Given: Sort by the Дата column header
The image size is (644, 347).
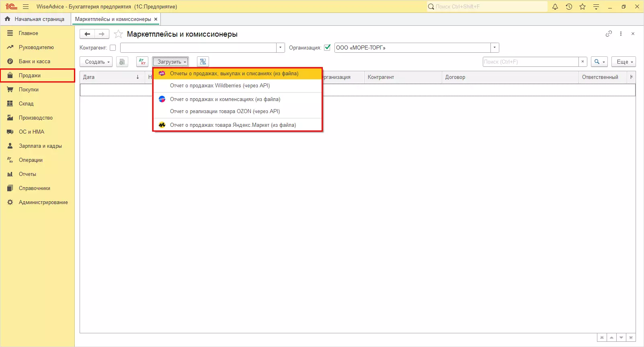Looking at the screenshot, I should tap(112, 77).
